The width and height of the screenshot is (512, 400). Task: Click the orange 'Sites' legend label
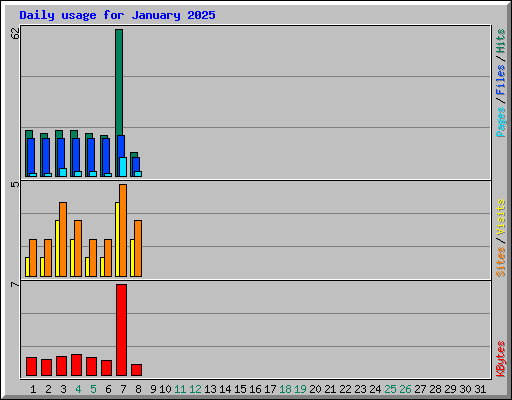click(x=500, y=262)
